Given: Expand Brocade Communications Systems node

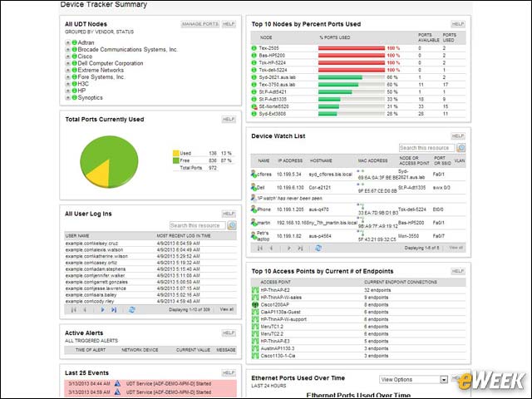Looking at the screenshot, I should 68,50.
